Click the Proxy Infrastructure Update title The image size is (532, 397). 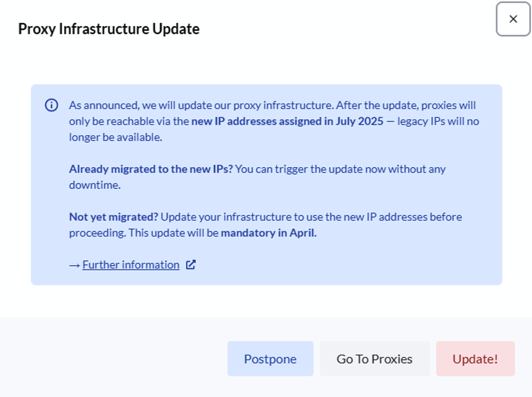109,29
